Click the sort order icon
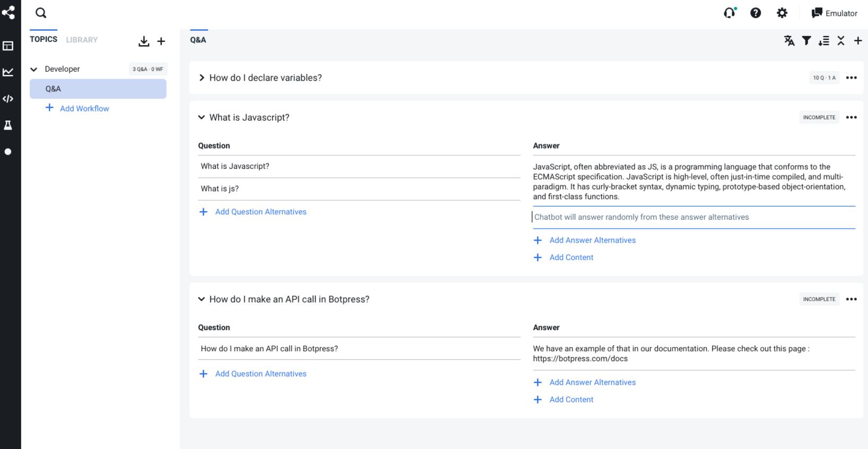Image resolution: width=868 pixels, height=449 pixels. click(823, 41)
